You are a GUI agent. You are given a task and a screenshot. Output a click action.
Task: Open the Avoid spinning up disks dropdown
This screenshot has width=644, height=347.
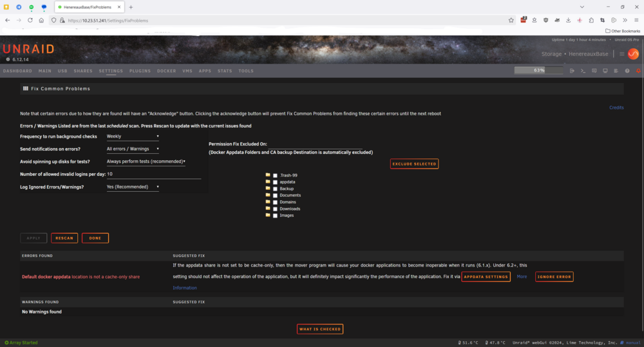pos(146,162)
